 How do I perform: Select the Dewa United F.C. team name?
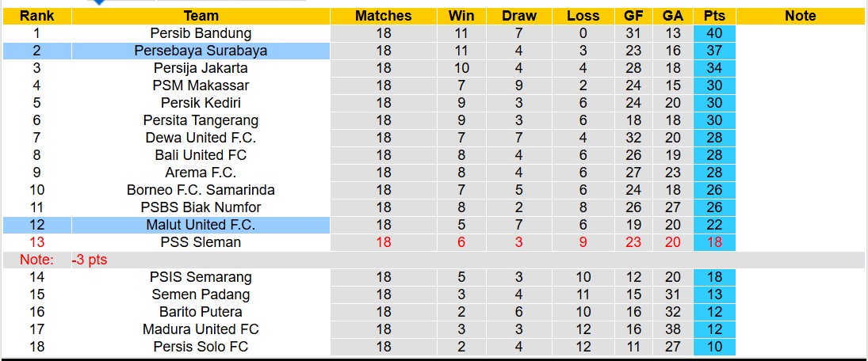click(x=201, y=138)
